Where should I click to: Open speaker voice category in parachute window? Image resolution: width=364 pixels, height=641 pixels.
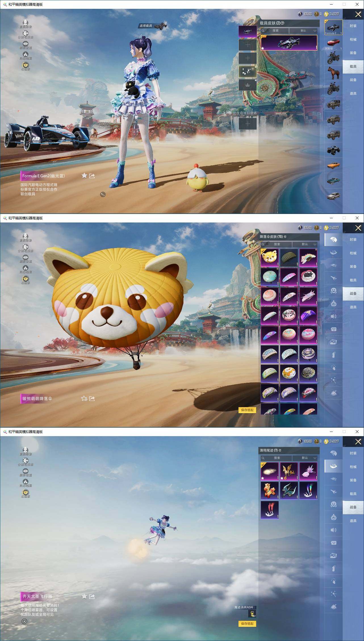coord(334,317)
